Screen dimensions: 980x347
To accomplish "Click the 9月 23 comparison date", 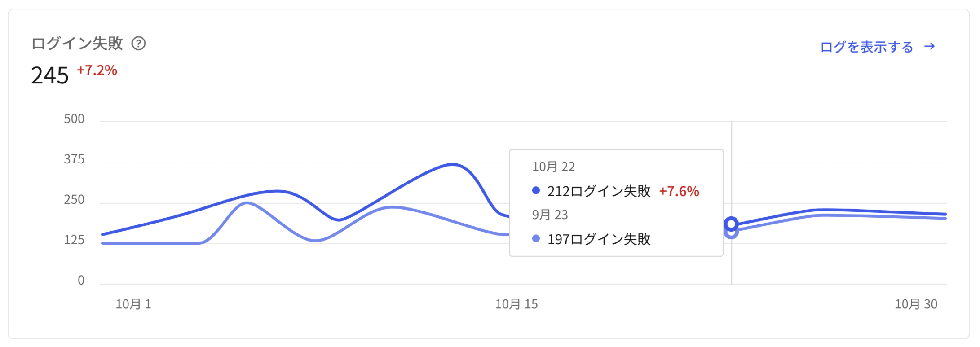I will click(x=550, y=215).
